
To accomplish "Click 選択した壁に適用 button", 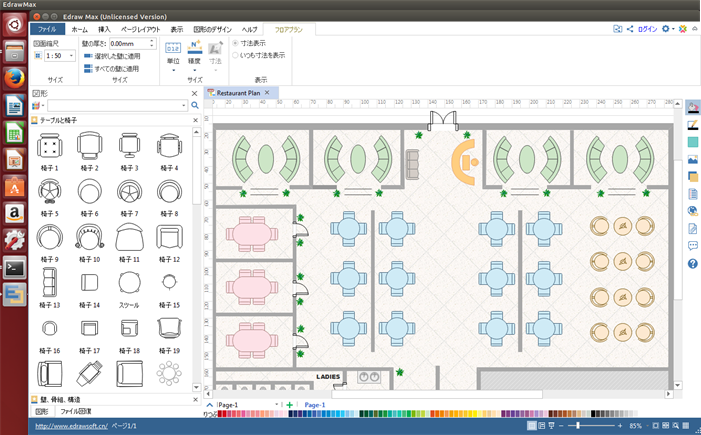I will click(112, 56).
